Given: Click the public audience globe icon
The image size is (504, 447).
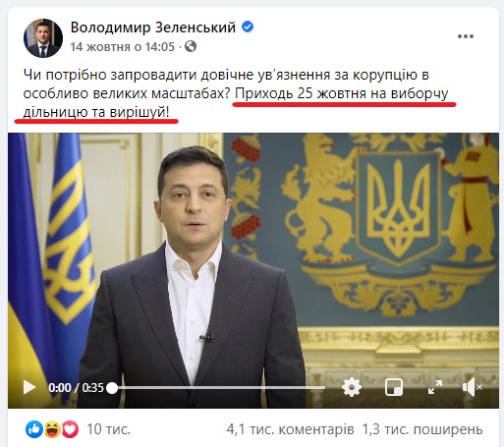Looking at the screenshot, I should tap(191, 46).
